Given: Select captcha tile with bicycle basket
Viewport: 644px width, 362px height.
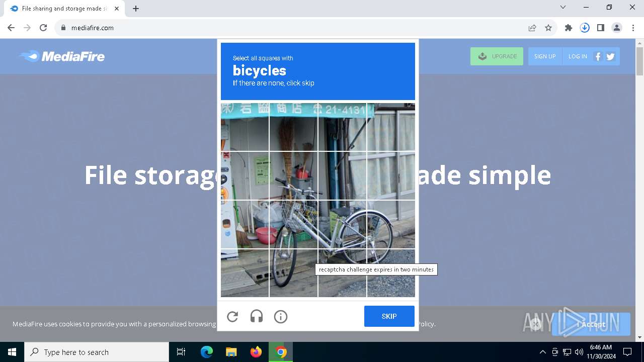Looking at the screenshot, I should [x=293, y=224].
